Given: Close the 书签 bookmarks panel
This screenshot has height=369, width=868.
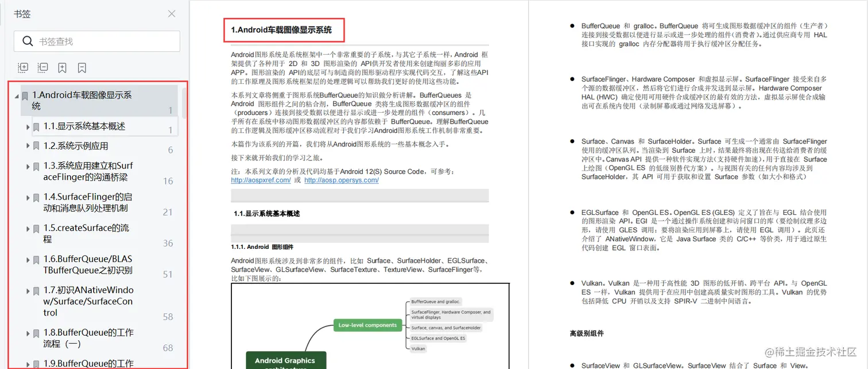Looking at the screenshot, I should point(170,13).
